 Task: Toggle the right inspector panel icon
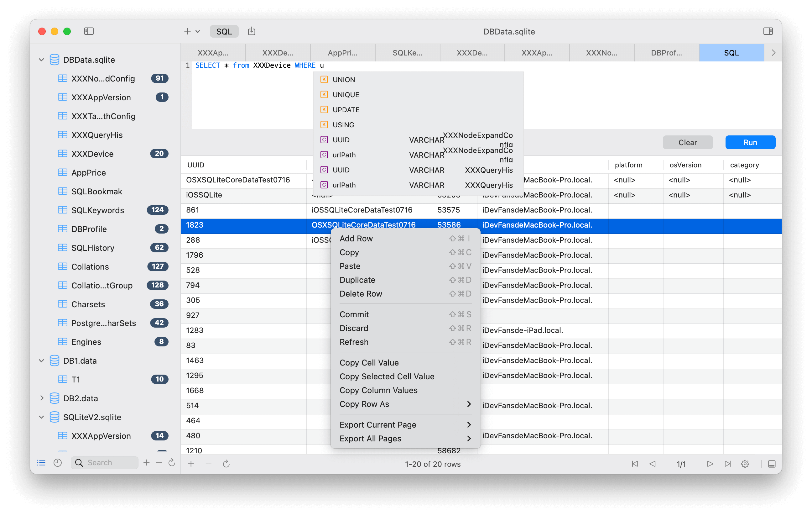(x=768, y=31)
